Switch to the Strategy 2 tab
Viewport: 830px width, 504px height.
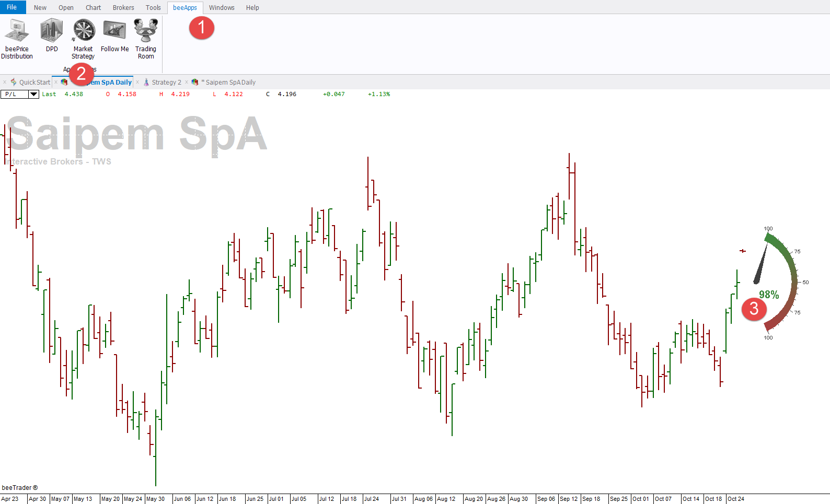tap(167, 82)
